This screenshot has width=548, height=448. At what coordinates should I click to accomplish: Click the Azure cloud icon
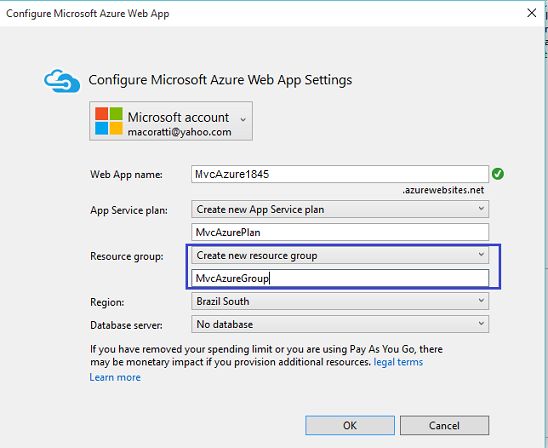[62, 81]
